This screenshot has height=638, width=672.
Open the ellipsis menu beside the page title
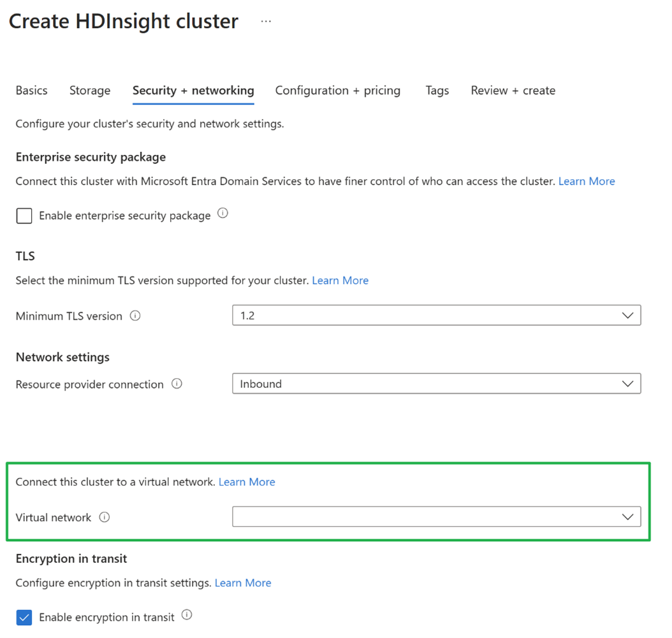click(x=266, y=22)
